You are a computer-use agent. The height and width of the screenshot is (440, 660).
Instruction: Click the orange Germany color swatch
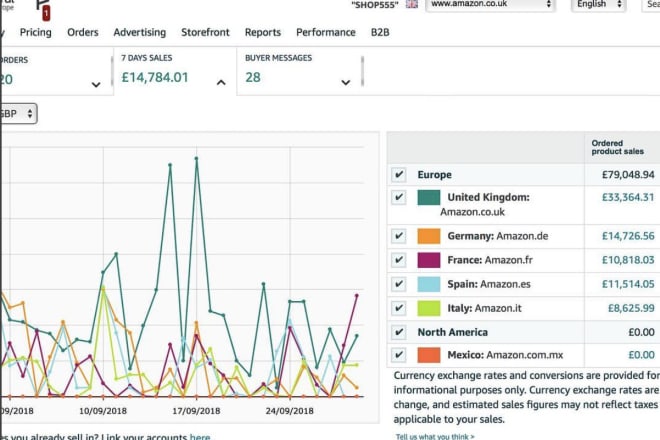pos(428,236)
